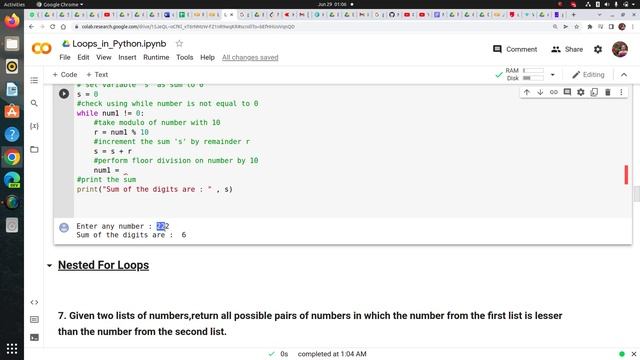Click the RAM and Disk usage bars
Image resolution: width=640 pixels, height=360 pixels.
pos(525,74)
